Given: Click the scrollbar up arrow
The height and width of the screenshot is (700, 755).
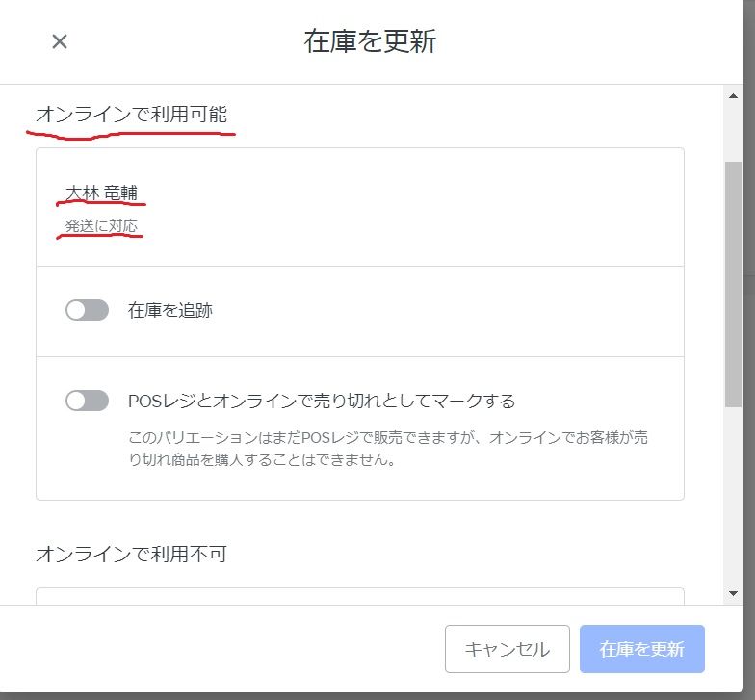Looking at the screenshot, I should coord(734,95).
